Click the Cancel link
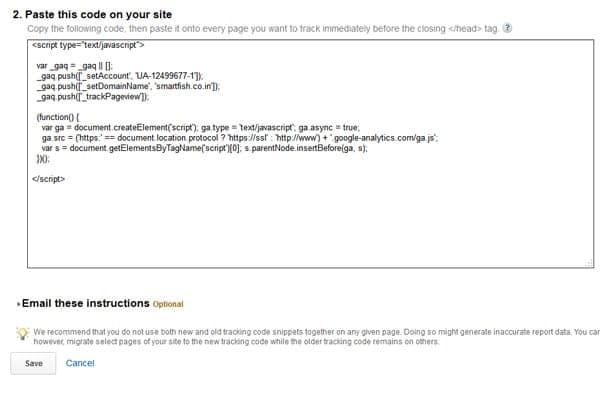The image size is (600, 400). 80,363
